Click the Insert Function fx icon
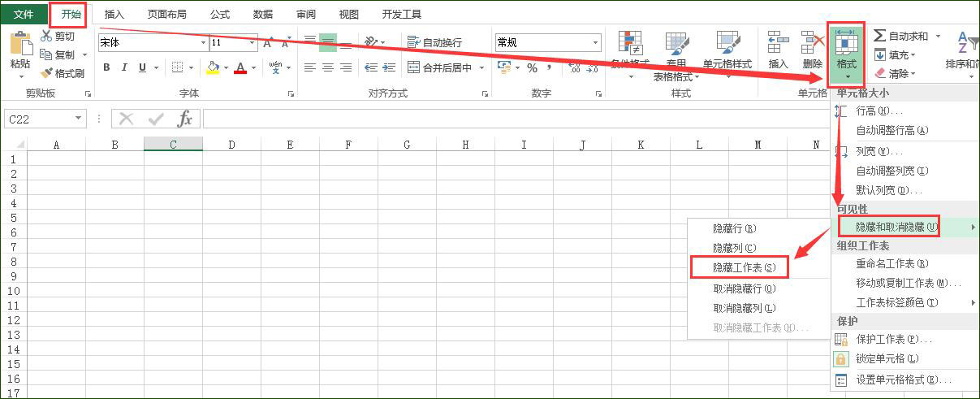Image resolution: width=980 pixels, height=399 pixels. click(185, 119)
